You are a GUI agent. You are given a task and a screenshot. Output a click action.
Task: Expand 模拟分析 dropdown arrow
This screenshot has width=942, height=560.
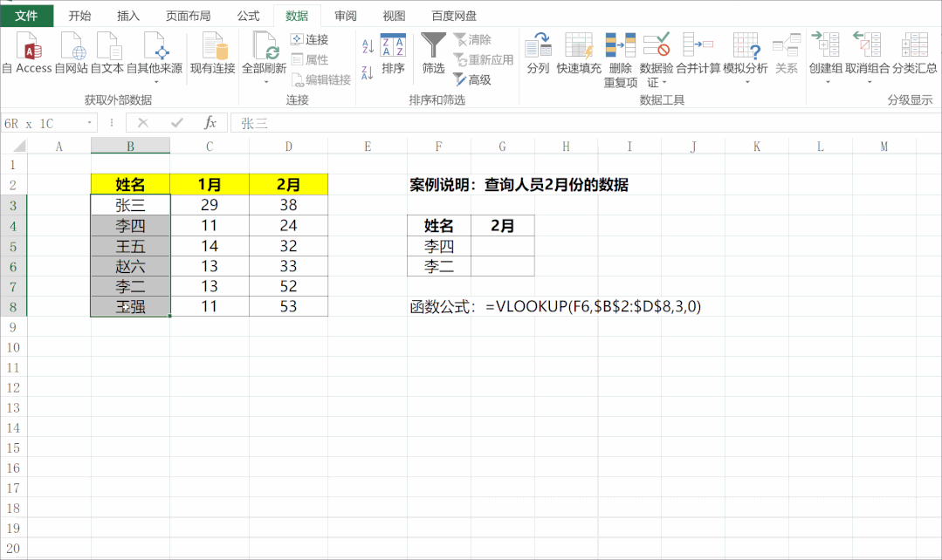(x=747, y=82)
